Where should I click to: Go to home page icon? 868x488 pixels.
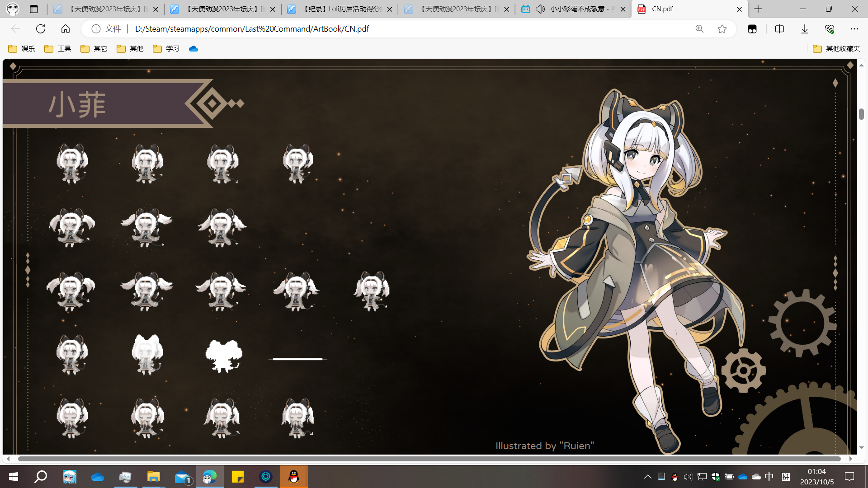(x=66, y=29)
